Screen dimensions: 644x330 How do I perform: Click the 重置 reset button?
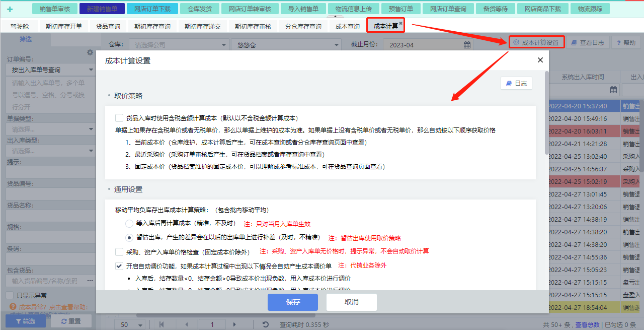71,321
